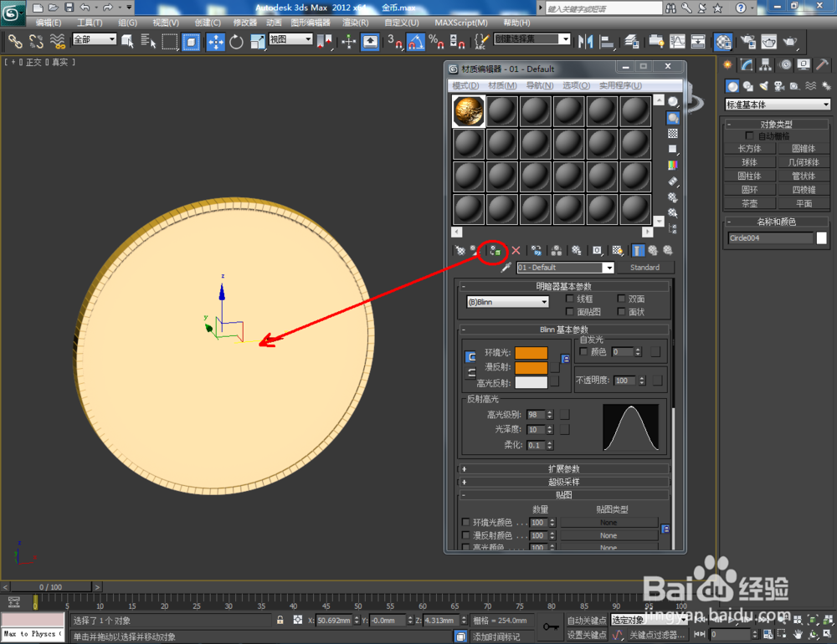Click the Select and Link chain icon

(15, 42)
